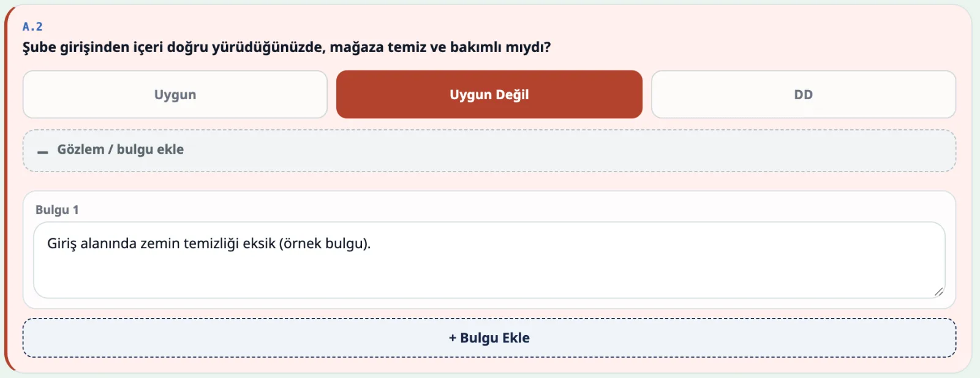Click the question text about mağaza temizliği
Viewport: 980px width, 378px height.
tap(287, 47)
